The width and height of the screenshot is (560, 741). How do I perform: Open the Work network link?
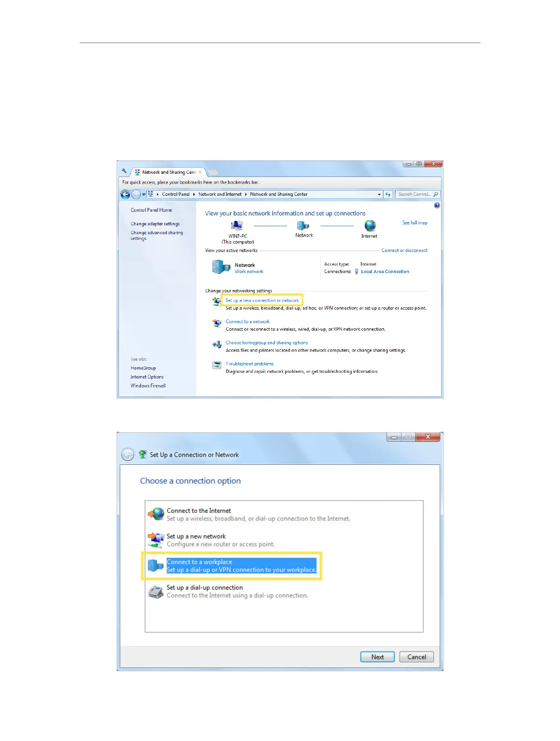(249, 272)
